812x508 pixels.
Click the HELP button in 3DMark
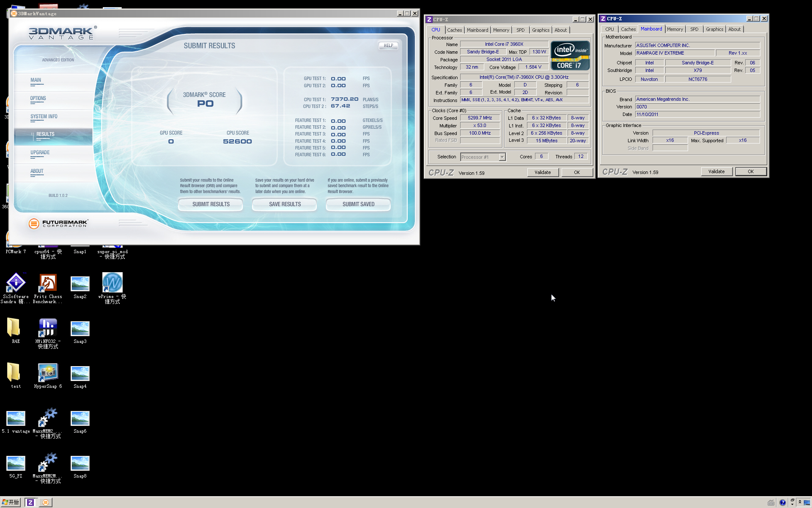click(x=388, y=45)
